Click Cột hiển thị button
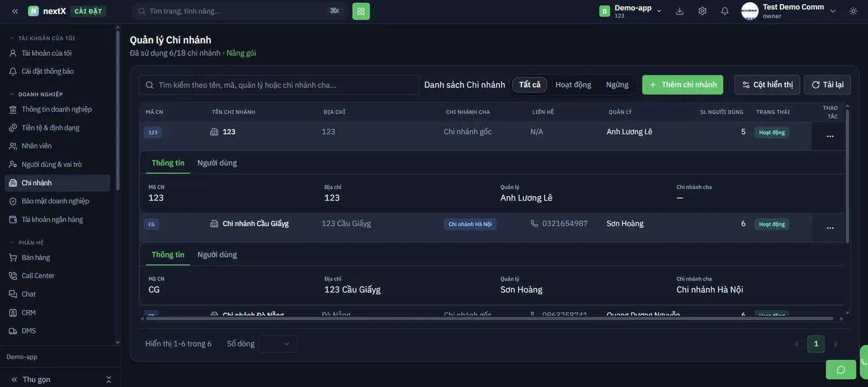This screenshot has width=868, height=387. click(767, 84)
